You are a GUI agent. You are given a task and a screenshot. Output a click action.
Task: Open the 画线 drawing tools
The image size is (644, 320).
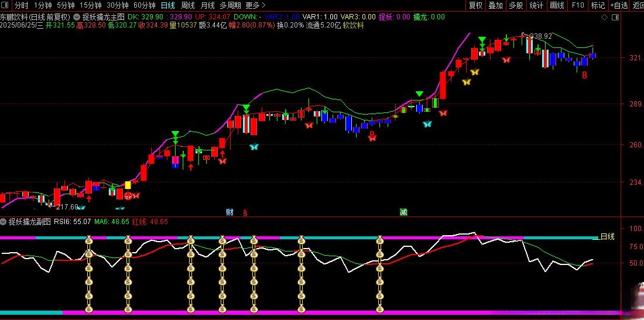coord(557,5)
